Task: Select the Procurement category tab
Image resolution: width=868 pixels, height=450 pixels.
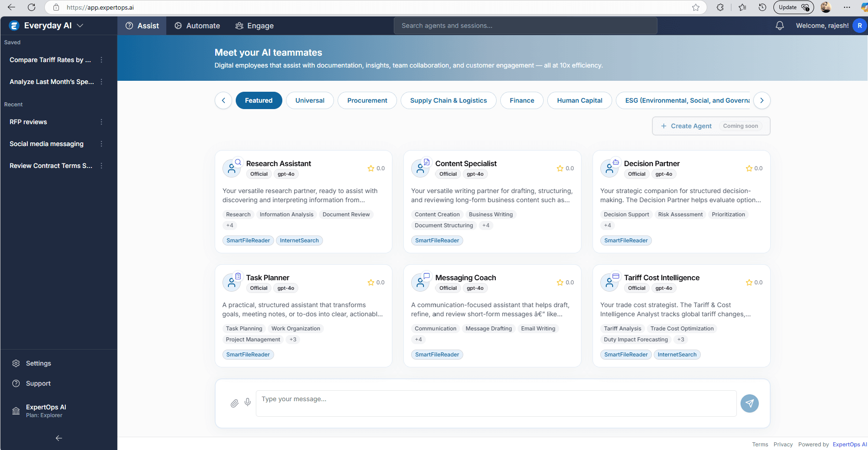Action: click(367, 100)
